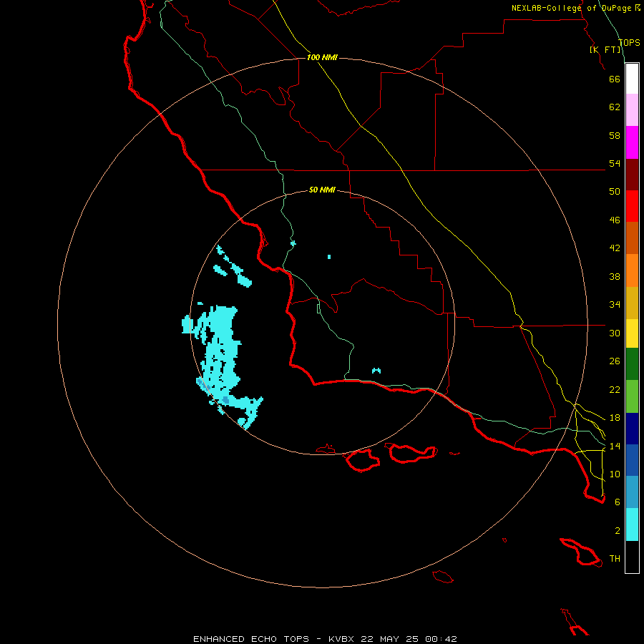The image size is (644, 644).
Task: Click the magenta legend swatch
Action: (x=632, y=142)
